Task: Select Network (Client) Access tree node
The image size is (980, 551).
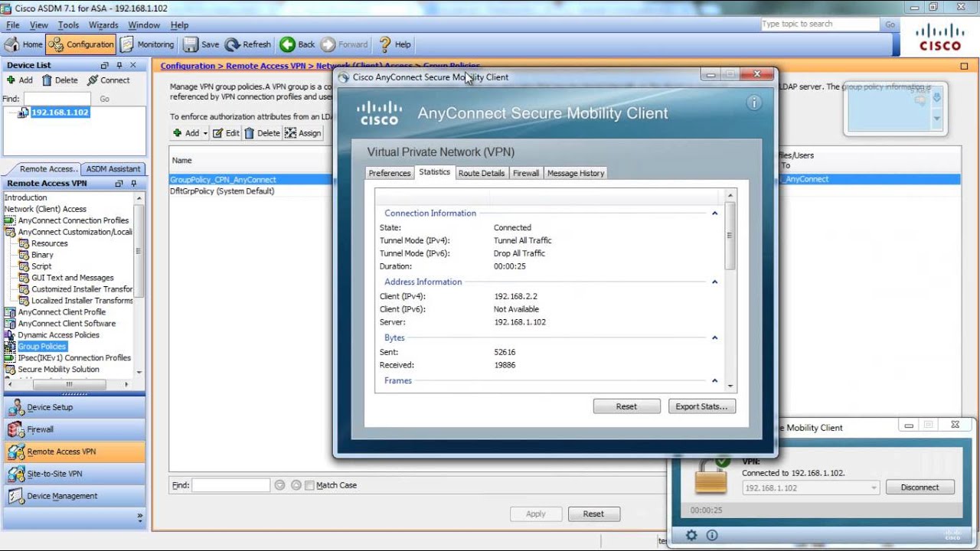Action: click(45, 209)
